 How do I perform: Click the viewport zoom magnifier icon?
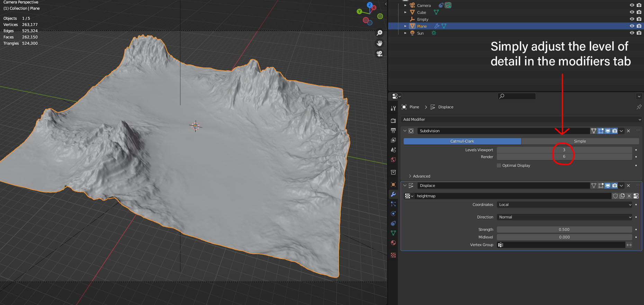click(x=379, y=33)
